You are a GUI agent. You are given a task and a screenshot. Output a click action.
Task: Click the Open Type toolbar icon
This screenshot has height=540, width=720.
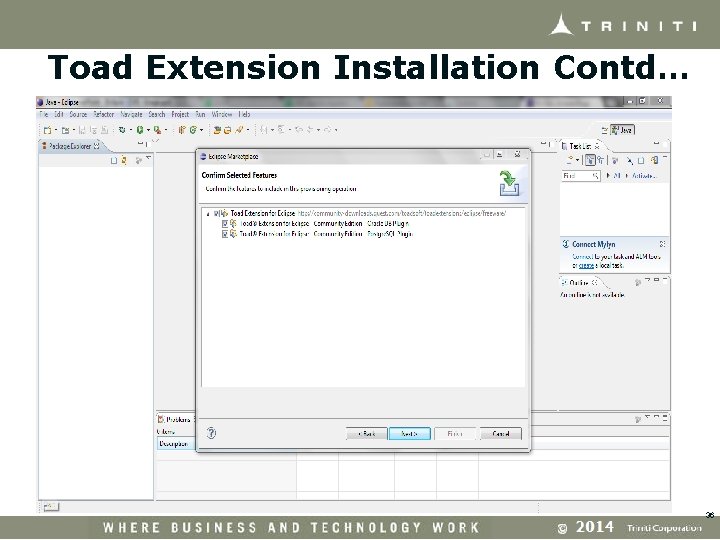217,130
